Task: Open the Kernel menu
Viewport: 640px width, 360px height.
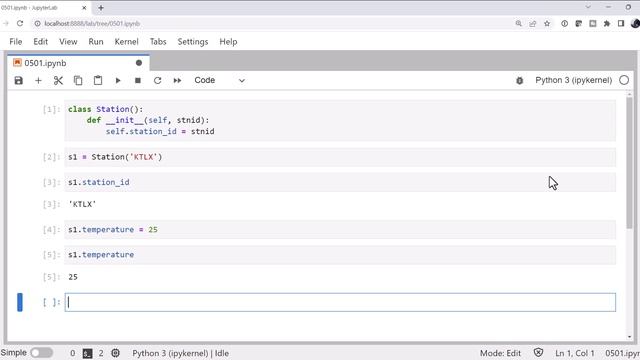Action: click(x=127, y=42)
